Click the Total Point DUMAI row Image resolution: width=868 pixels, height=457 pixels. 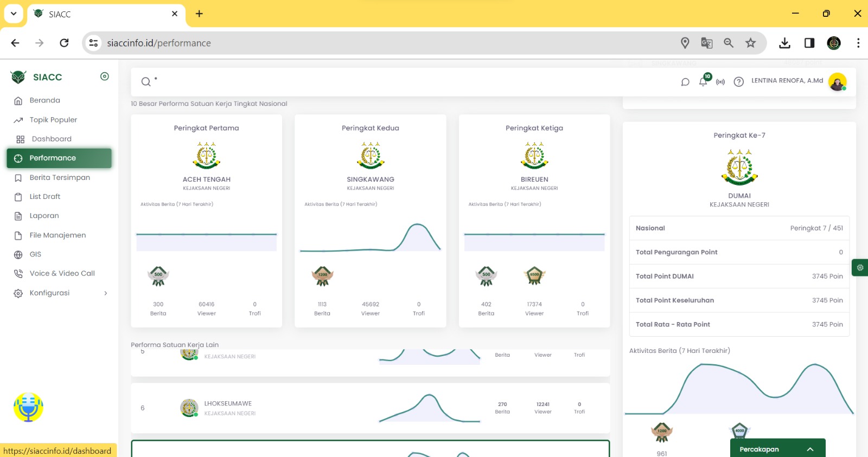[739, 276]
